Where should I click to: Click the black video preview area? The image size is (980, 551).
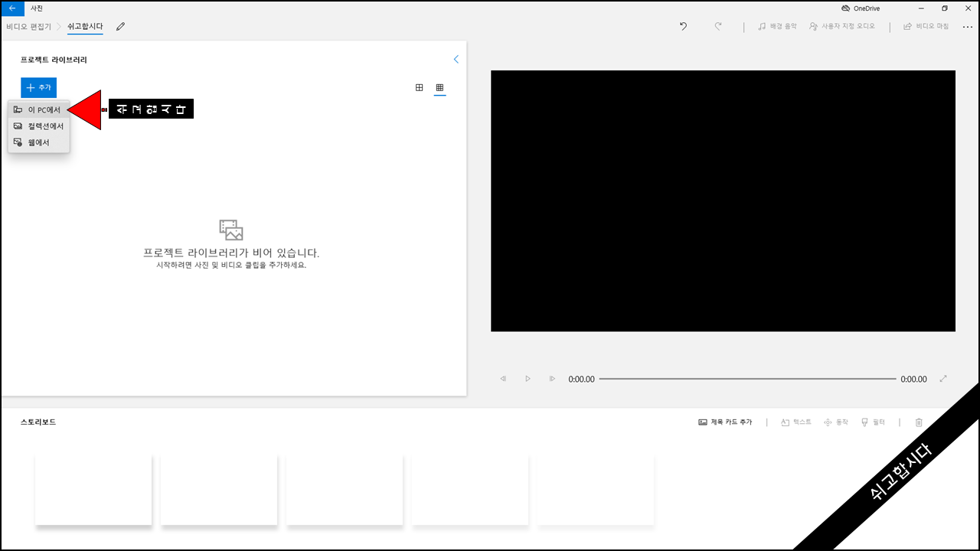pyautogui.click(x=723, y=201)
